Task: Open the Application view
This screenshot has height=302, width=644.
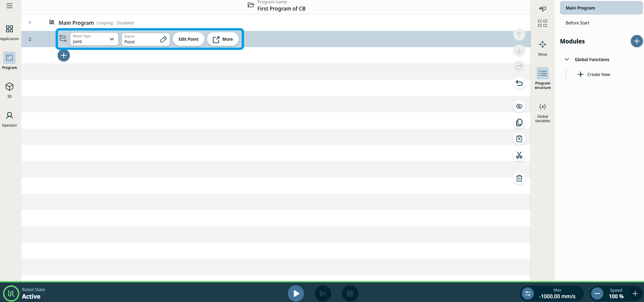Action: (9, 33)
